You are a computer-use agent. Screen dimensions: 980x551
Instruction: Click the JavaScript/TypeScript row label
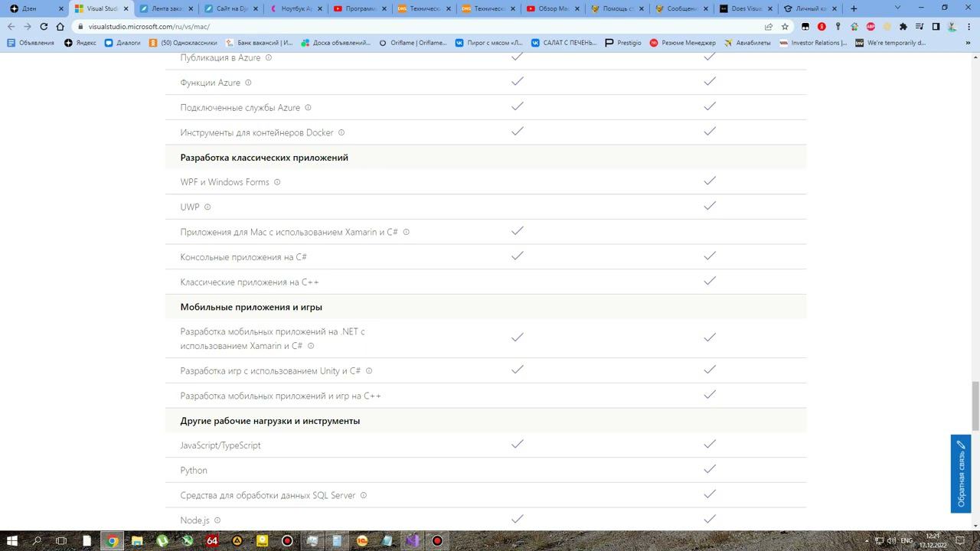pyautogui.click(x=220, y=445)
